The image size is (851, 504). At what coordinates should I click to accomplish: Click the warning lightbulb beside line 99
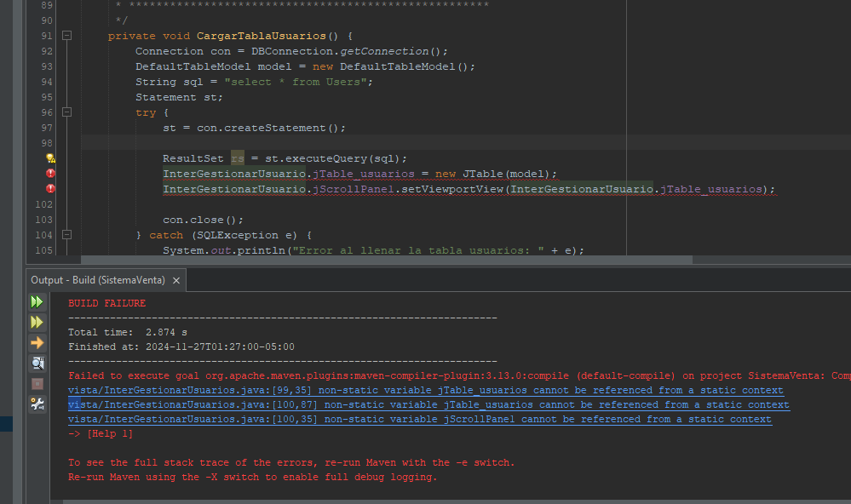pos(50,157)
